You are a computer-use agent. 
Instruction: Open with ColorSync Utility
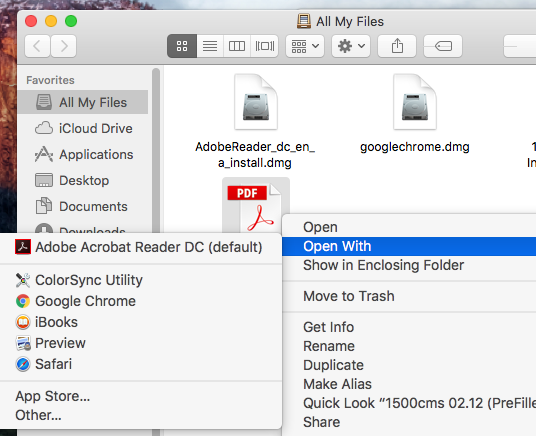click(x=141, y=280)
